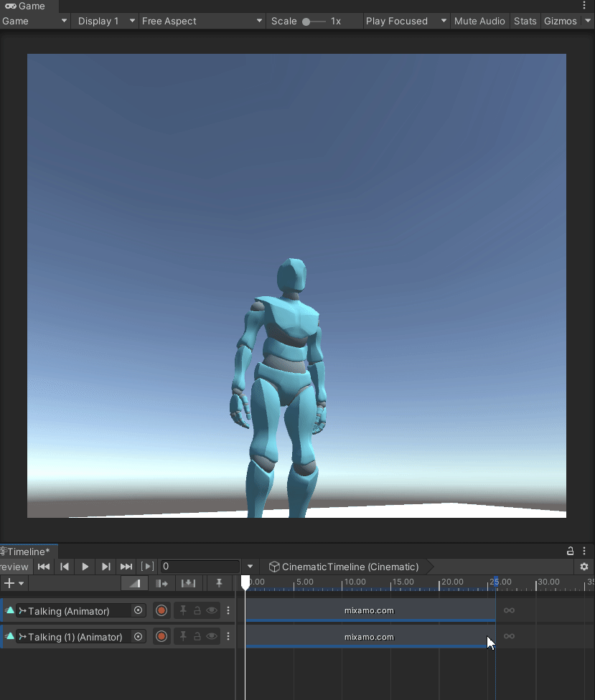
Task: Jump to the end of the timeline
Action: point(126,567)
